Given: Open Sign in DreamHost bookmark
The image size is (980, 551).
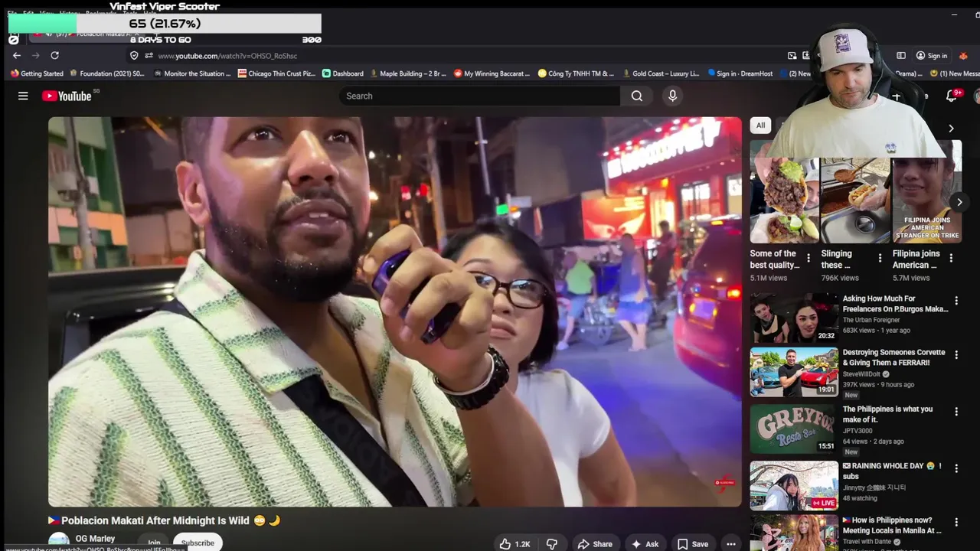Looking at the screenshot, I should tap(740, 73).
